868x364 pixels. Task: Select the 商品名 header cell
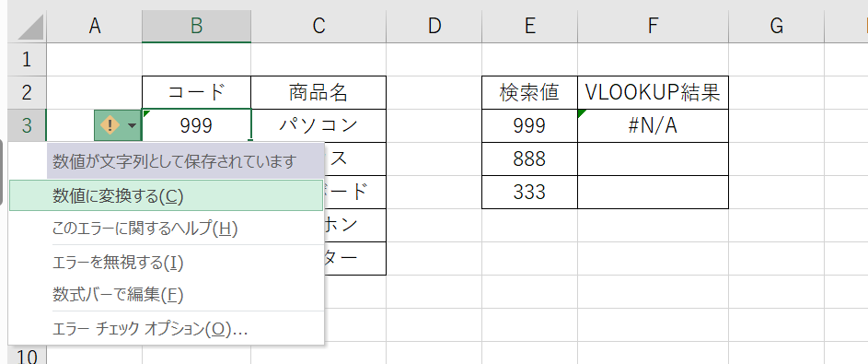coord(318,92)
